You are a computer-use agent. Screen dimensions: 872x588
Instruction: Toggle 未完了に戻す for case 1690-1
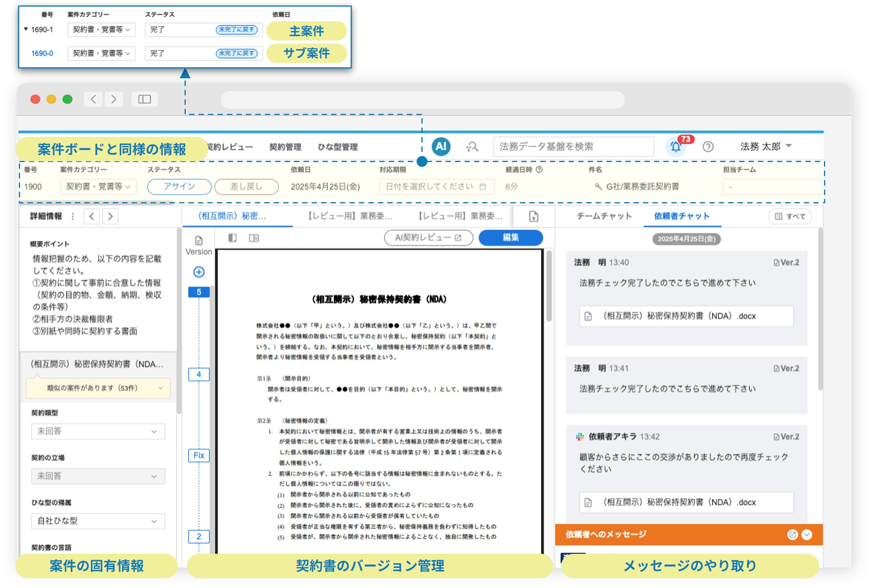click(x=236, y=29)
